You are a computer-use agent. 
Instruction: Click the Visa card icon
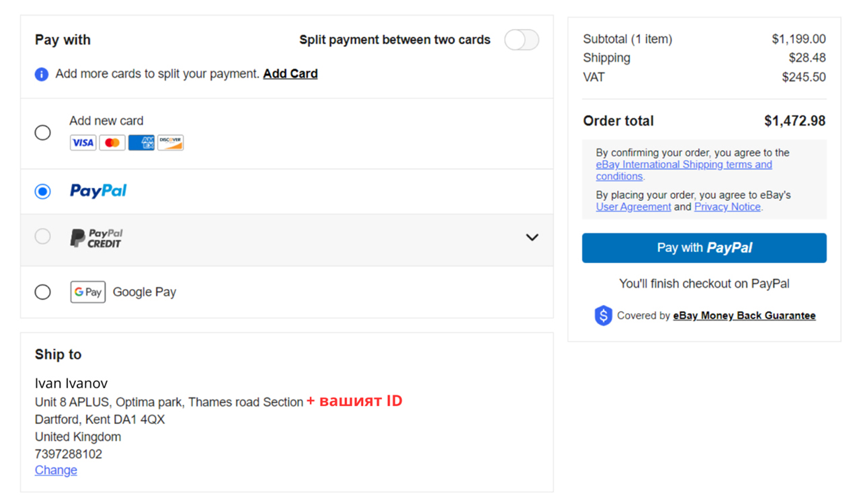click(83, 142)
